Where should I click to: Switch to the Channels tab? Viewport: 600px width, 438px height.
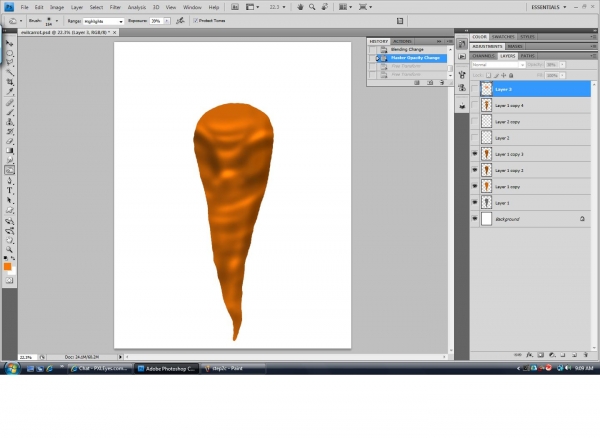coord(484,56)
